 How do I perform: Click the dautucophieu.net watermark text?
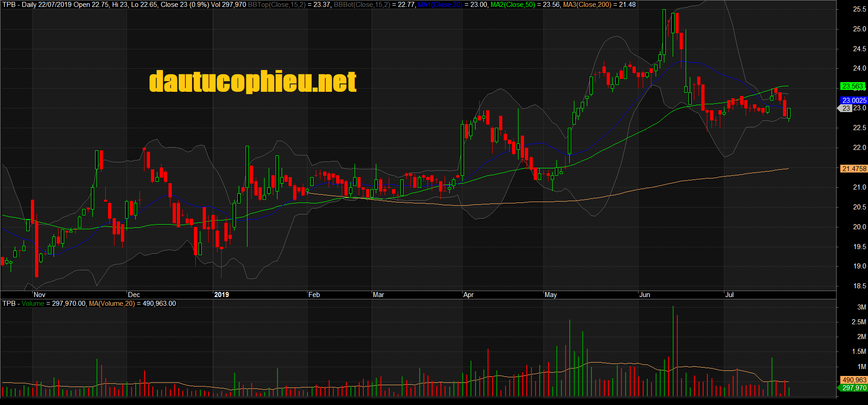pos(253,82)
